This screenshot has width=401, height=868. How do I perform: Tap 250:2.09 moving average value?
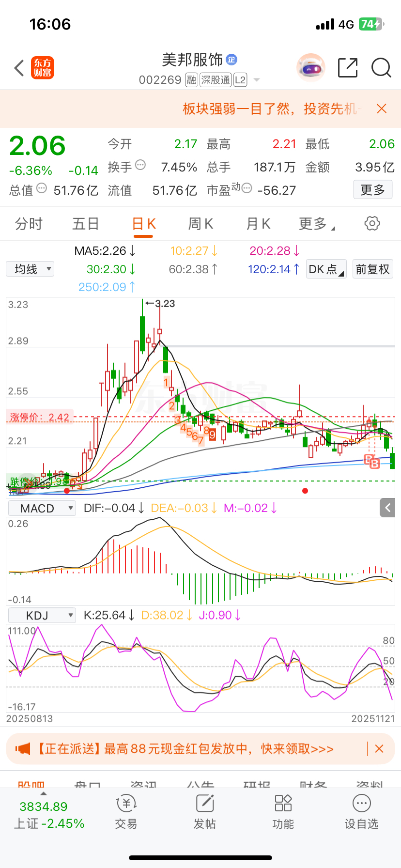[107, 287]
